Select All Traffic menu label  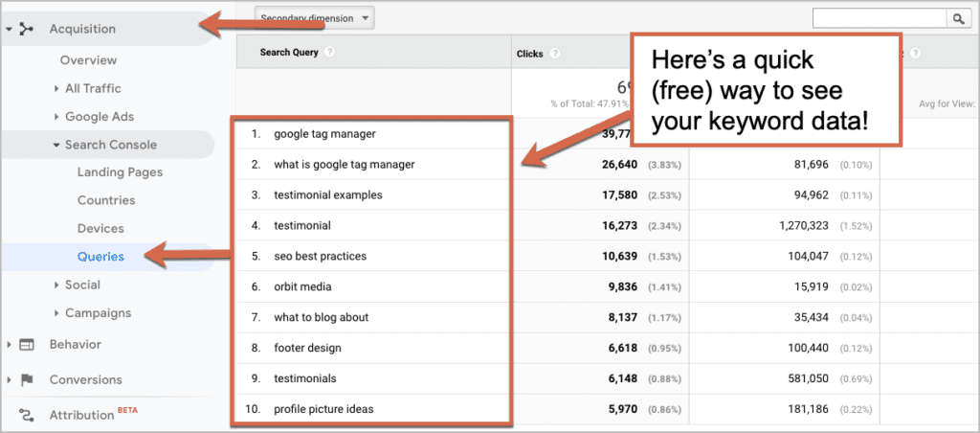[x=93, y=89]
